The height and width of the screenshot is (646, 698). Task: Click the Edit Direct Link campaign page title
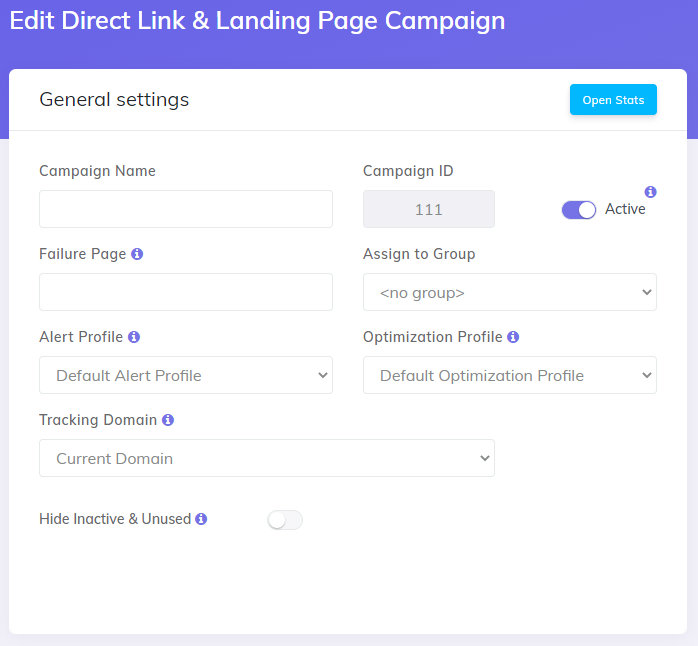tap(257, 21)
